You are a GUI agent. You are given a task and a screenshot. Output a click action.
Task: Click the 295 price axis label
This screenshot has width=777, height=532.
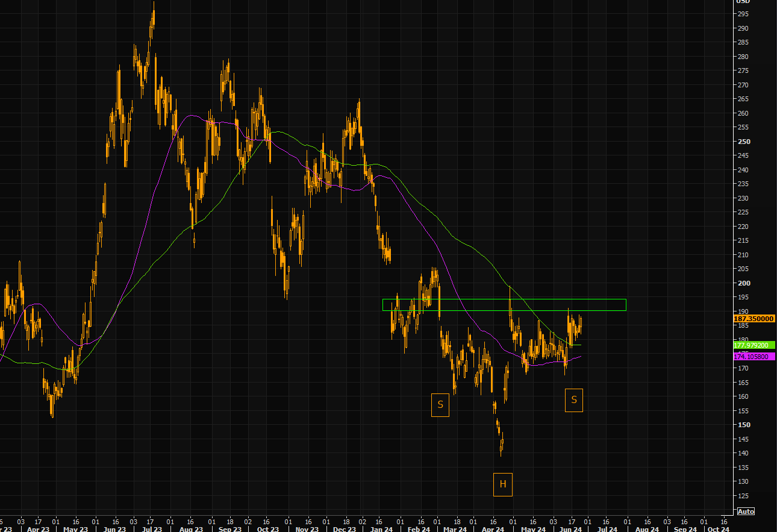point(743,14)
